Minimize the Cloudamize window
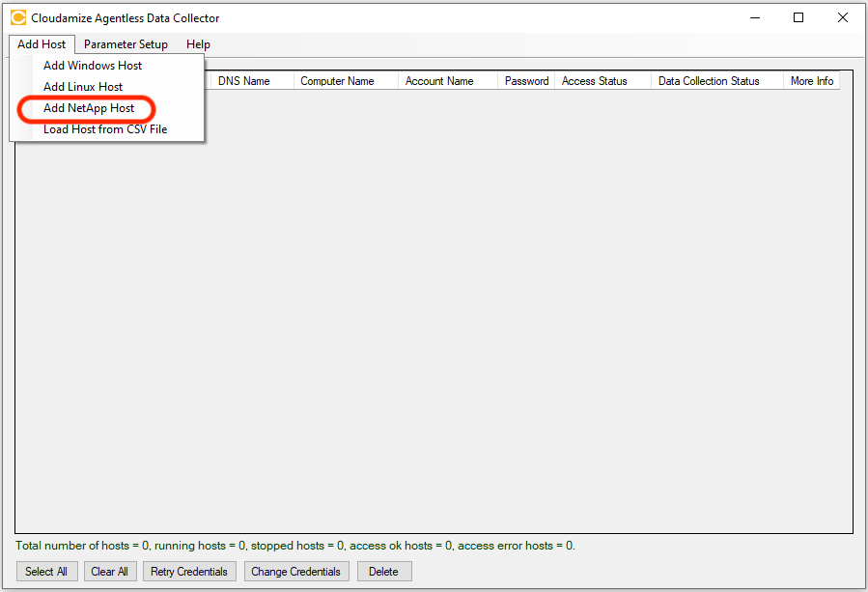 click(x=755, y=17)
